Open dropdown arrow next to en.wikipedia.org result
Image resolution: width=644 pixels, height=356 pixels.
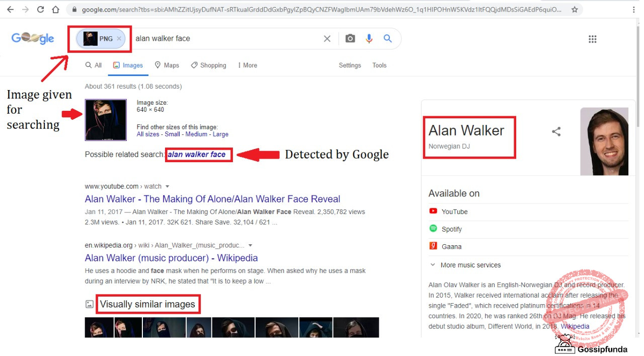pos(250,246)
